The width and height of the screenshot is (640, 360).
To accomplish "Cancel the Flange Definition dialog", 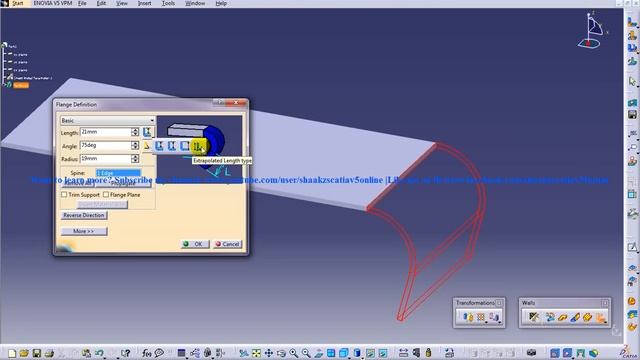I will point(228,244).
